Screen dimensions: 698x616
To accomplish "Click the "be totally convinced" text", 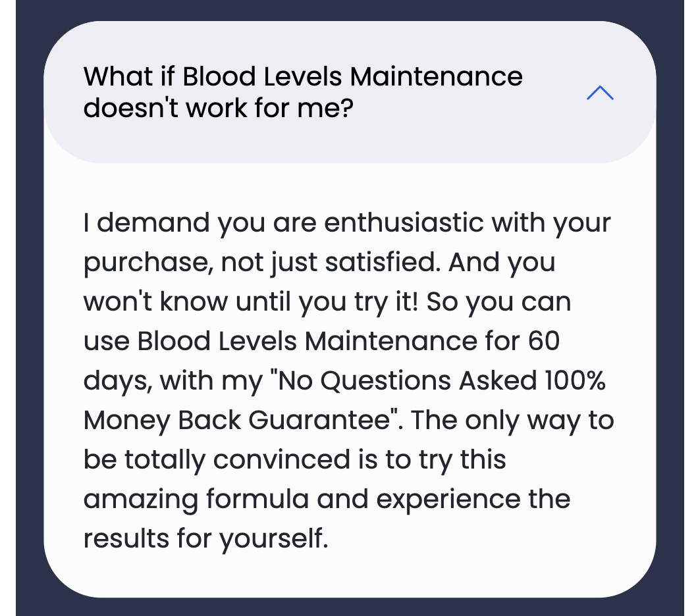I will click(x=219, y=460).
